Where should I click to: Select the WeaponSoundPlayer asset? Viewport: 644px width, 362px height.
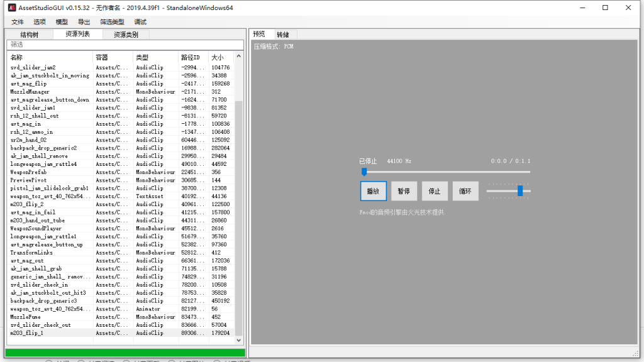(x=121, y=228)
